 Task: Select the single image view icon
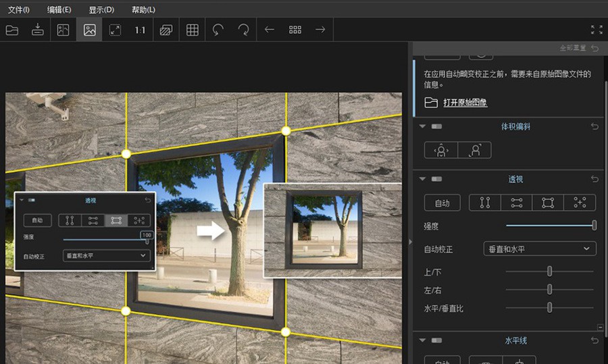(x=90, y=30)
